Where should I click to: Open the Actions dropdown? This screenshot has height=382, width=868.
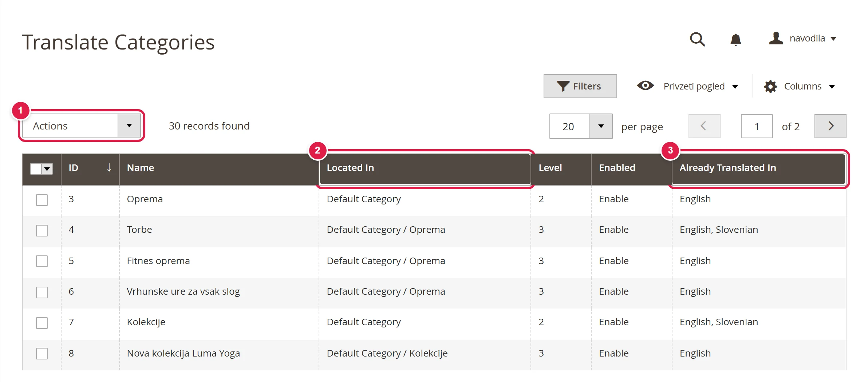[82, 126]
